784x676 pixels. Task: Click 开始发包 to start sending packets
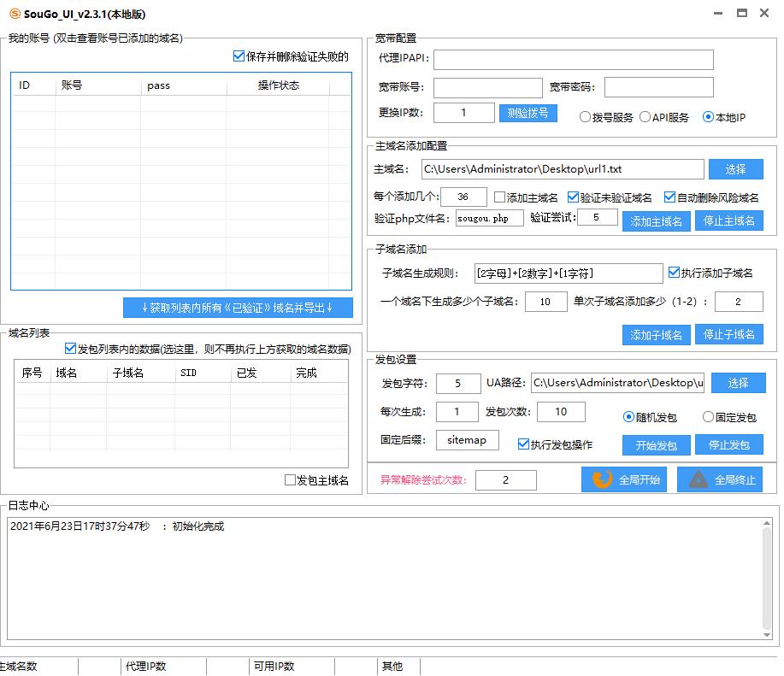pyautogui.click(x=655, y=445)
